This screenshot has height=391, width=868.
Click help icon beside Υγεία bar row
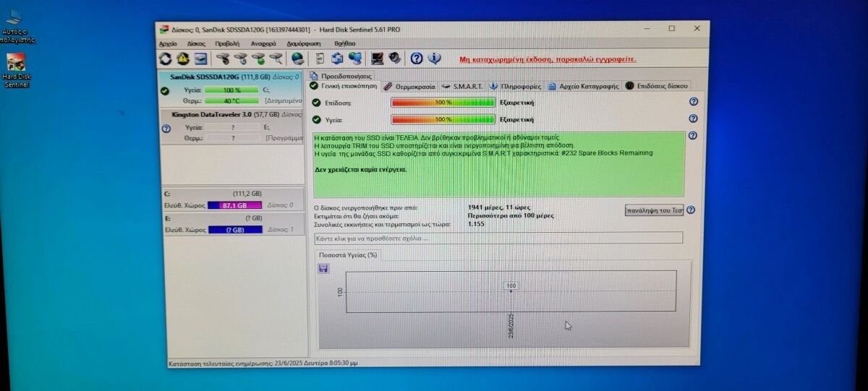tap(693, 119)
